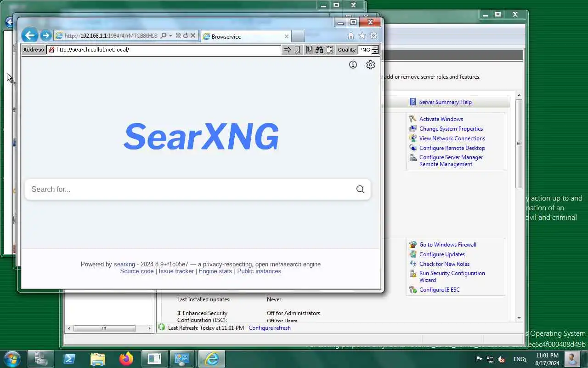Open the IE Tools gear menu
Viewport: 588px width, 368px height.
(x=373, y=36)
